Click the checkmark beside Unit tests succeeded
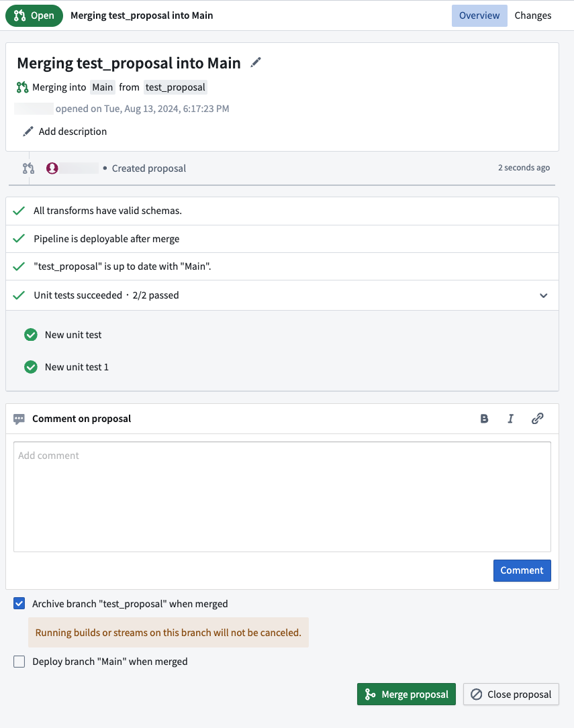Screen dimensions: 574x728 [19, 295]
